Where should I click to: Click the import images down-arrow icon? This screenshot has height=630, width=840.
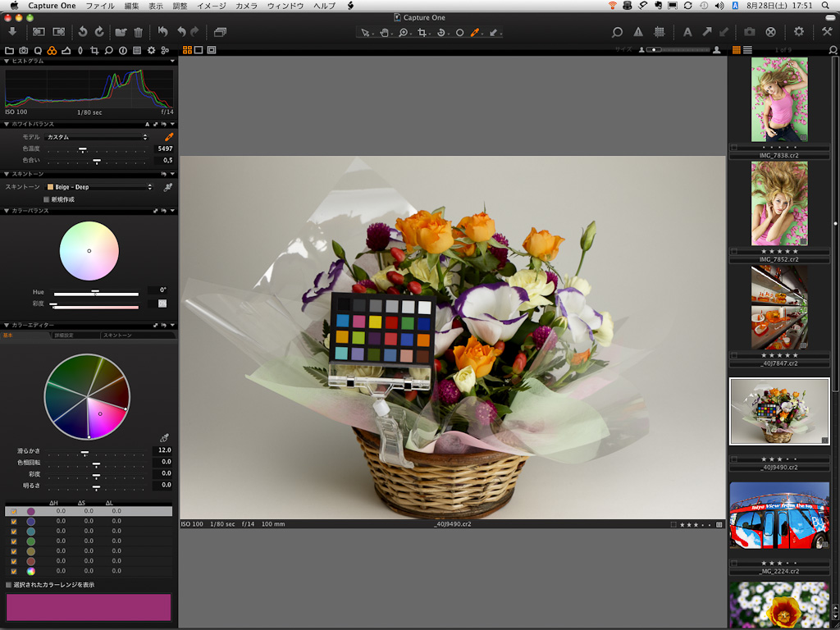point(12,32)
